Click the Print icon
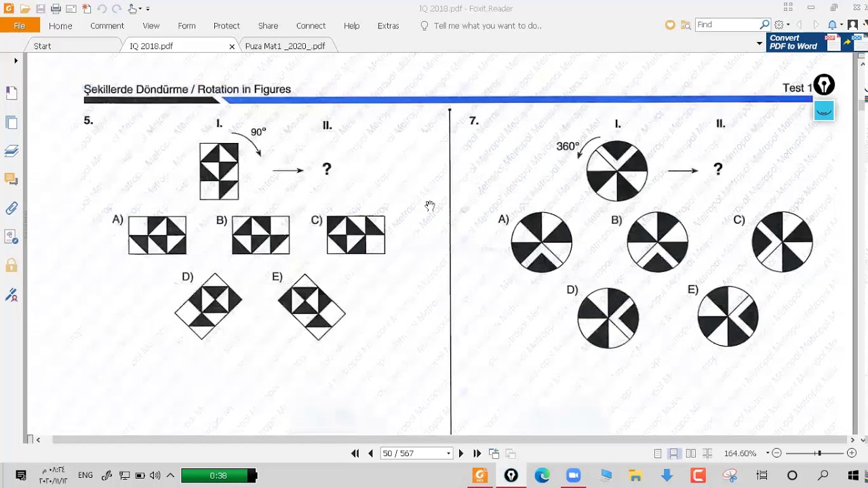 tap(56, 9)
